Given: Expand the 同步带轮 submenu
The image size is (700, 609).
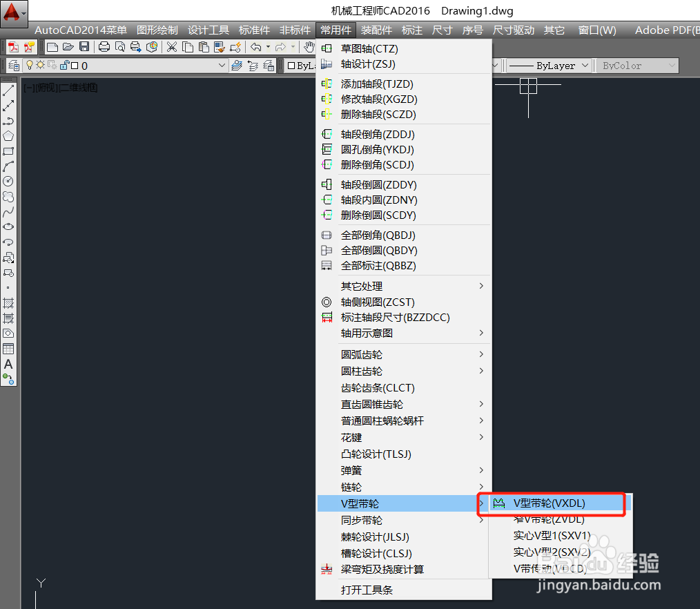Looking at the screenshot, I should click(404, 520).
